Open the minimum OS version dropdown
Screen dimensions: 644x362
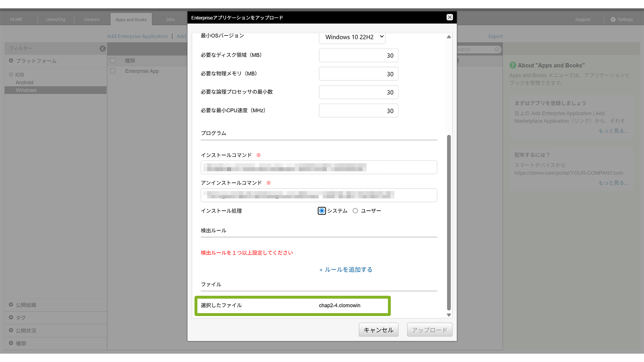click(x=352, y=37)
